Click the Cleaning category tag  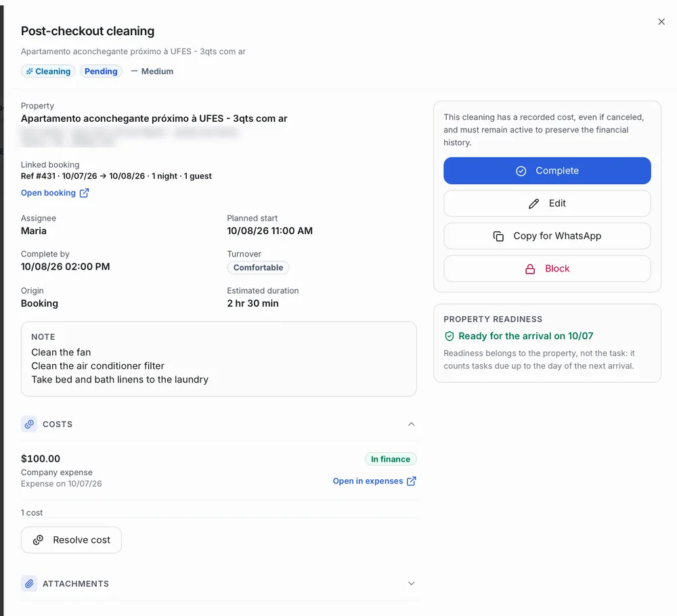pyautogui.click(x=48, y=71)
